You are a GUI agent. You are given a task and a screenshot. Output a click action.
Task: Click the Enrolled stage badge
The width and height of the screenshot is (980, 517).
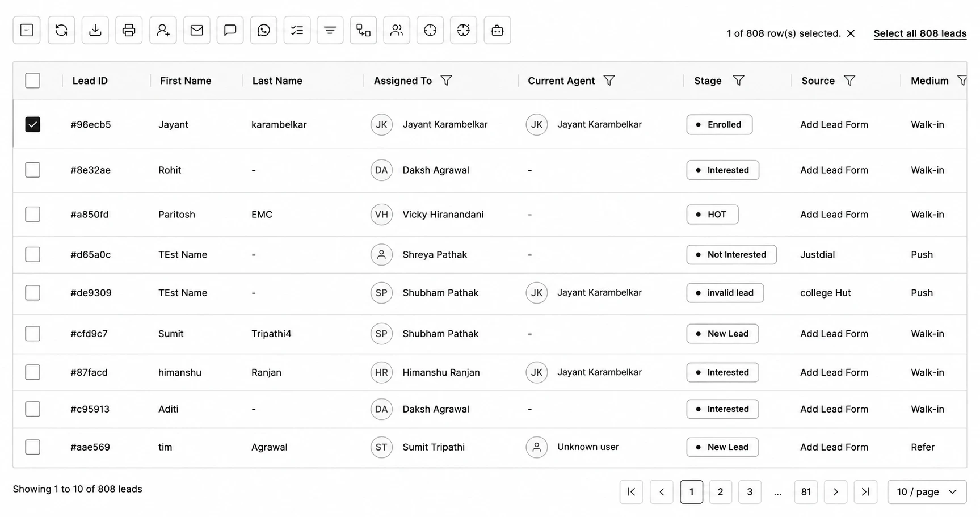coord(719,124)
